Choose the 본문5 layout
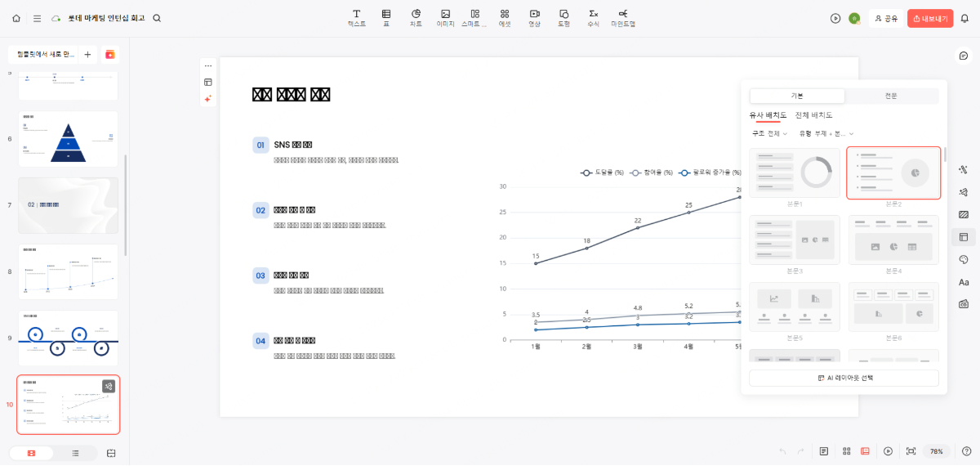The height and width of the screenshot is (466, 980). pyautogui.click(x=795, y=307)
